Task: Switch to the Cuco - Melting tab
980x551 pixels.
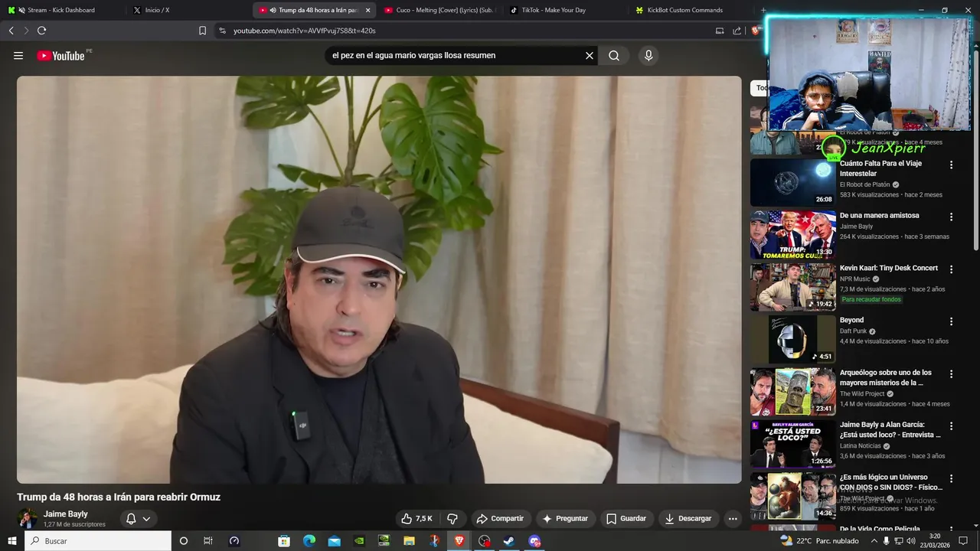Action: (439, 10)
